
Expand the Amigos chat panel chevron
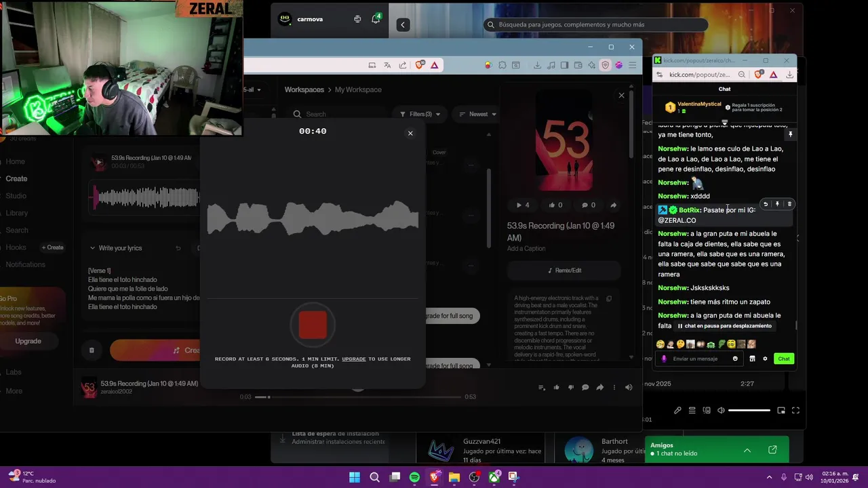point(747,450)
